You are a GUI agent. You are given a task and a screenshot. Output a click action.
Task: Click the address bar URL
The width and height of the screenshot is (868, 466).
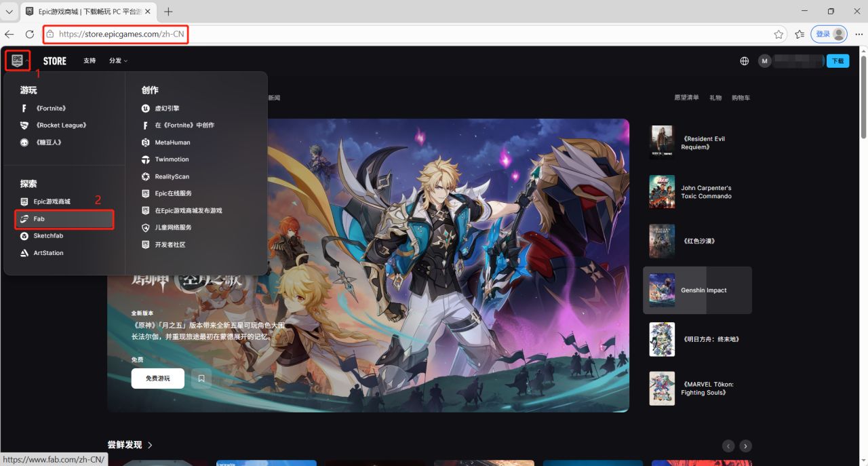click(x=121, y=34)
